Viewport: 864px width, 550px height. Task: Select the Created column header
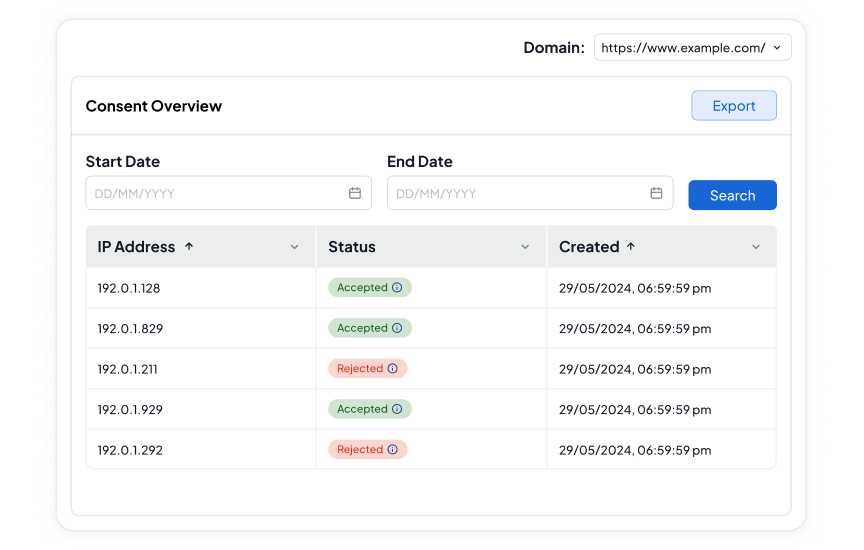(662, 246)
